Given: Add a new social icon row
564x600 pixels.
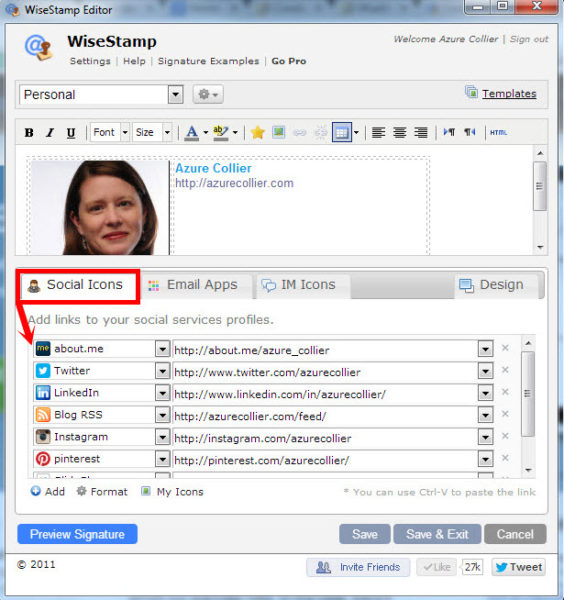Looking at the screenshot, I should [x=48, y=491].
